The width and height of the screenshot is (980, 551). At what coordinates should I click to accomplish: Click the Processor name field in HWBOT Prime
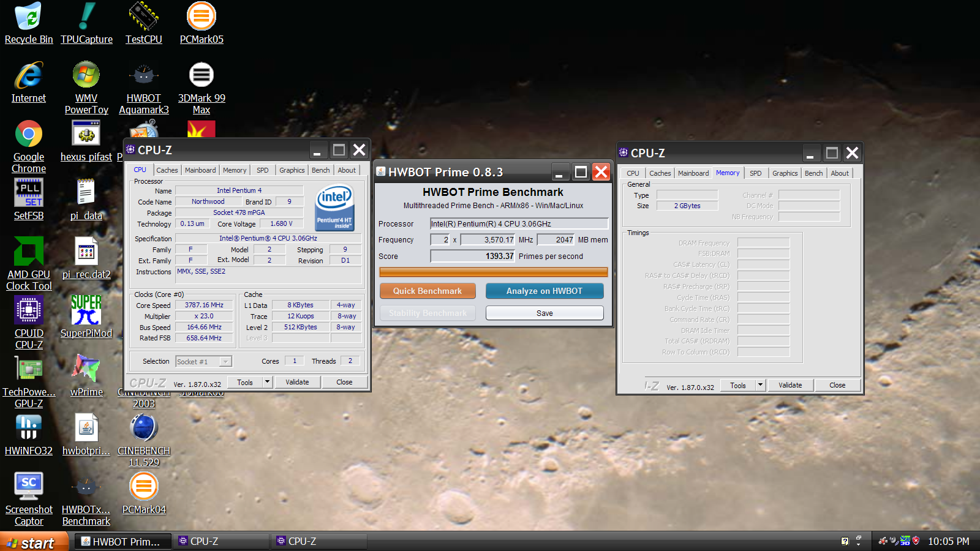(519, 223)
